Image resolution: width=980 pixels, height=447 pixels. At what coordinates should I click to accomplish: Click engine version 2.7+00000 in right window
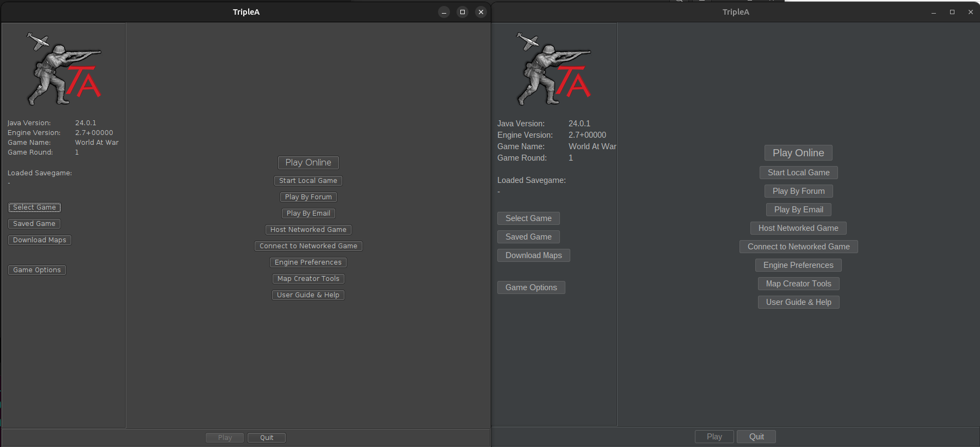pos(587,135)
